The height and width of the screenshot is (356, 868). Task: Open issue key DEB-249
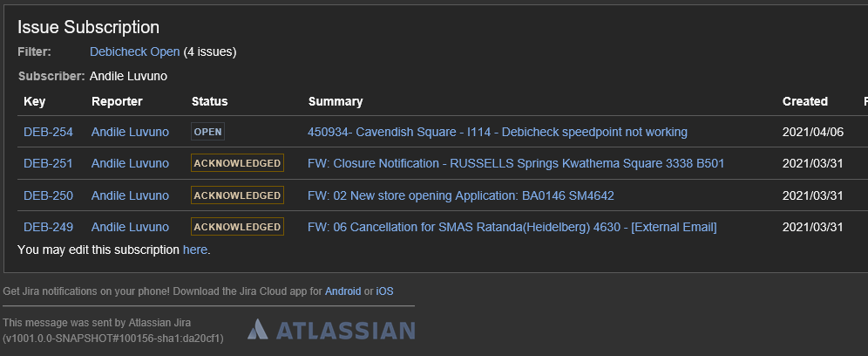point(48,227)
